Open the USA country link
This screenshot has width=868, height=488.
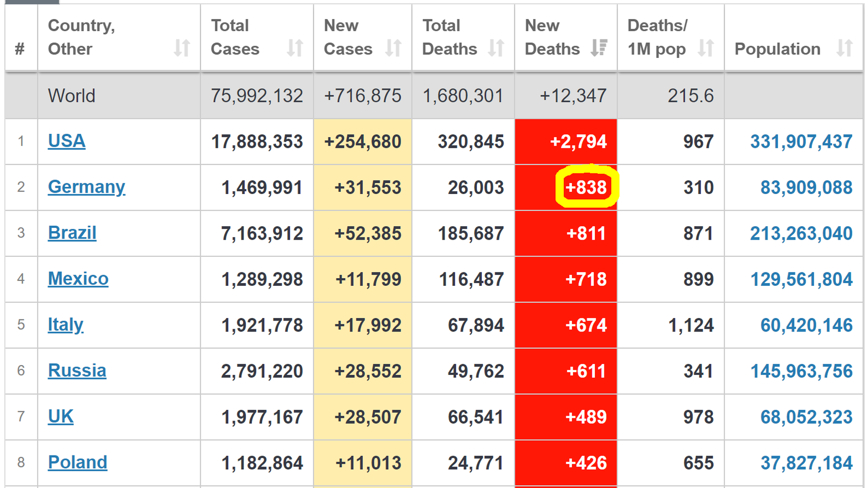click(66, 141)
